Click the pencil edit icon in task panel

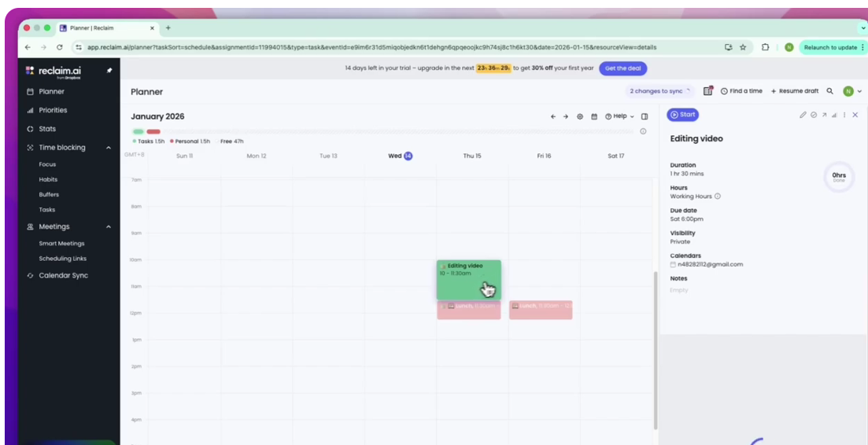coord(803,115)
